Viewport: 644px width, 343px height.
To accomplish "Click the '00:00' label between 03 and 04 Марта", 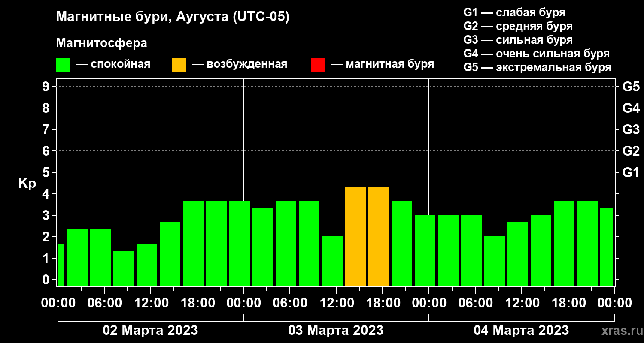I will coord(429,303).
